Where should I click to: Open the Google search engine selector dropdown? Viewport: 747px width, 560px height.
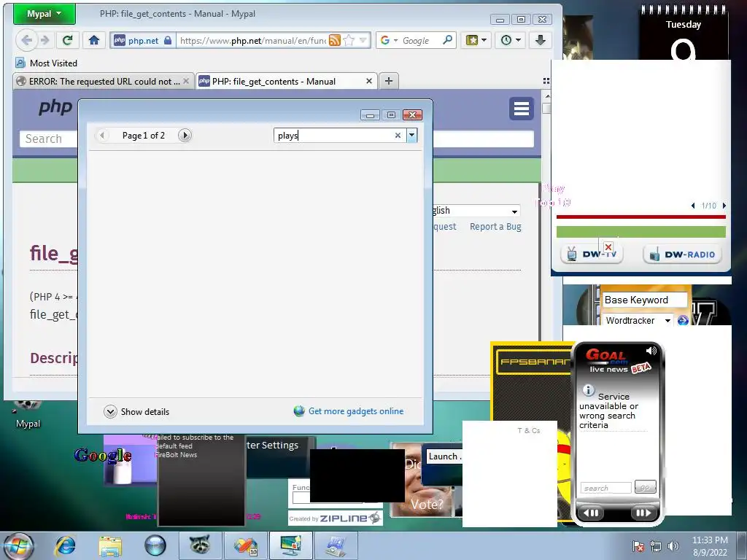coord(390,41)
